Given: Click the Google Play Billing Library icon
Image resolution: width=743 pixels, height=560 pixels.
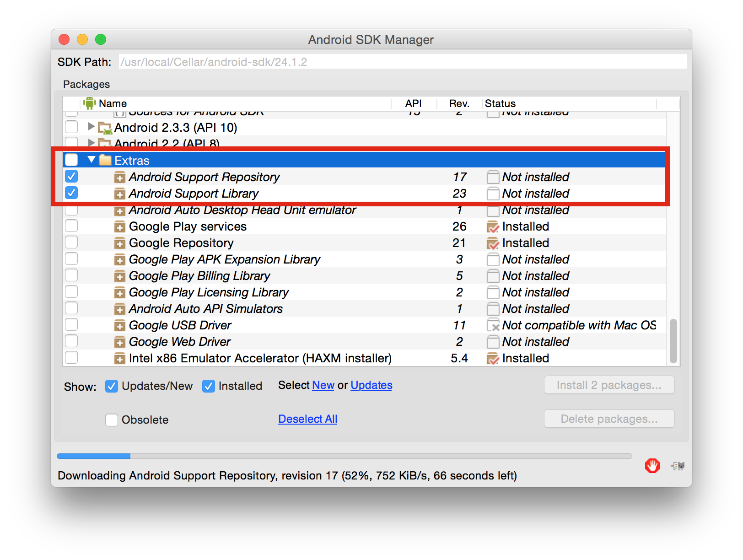Looking at the screenshot, I should [x=119, y=276].
